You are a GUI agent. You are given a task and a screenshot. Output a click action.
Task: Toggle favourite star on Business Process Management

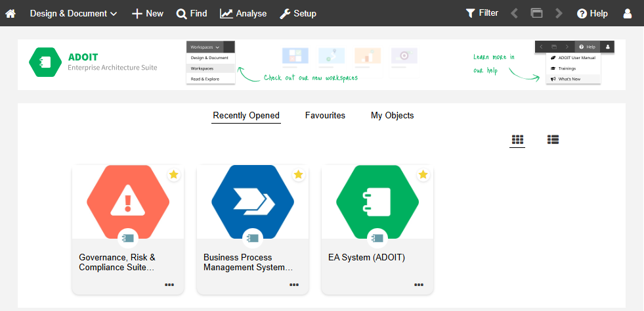(298, 175)
